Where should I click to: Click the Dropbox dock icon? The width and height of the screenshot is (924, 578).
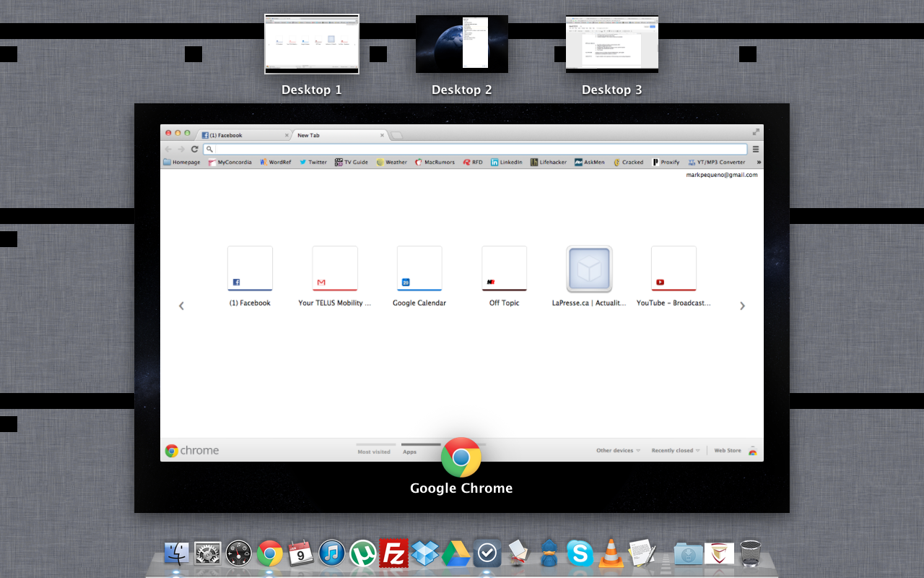(424, 553)
